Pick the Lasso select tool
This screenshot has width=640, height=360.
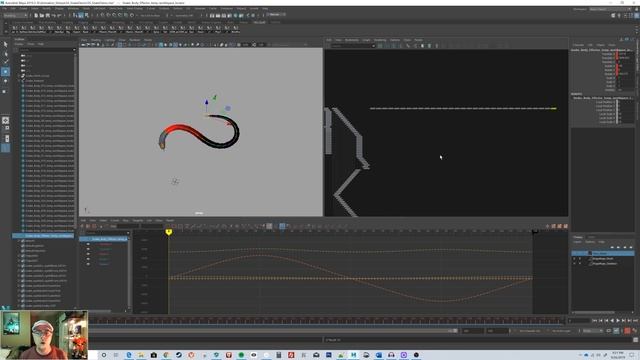5,53
